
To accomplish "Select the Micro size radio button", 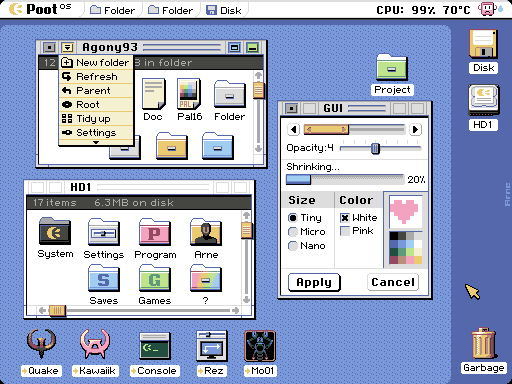I will click(293, 232).
